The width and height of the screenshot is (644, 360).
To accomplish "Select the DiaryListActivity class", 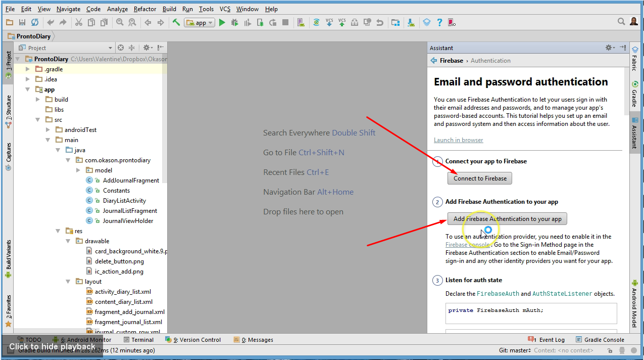I will click(124, 201).
